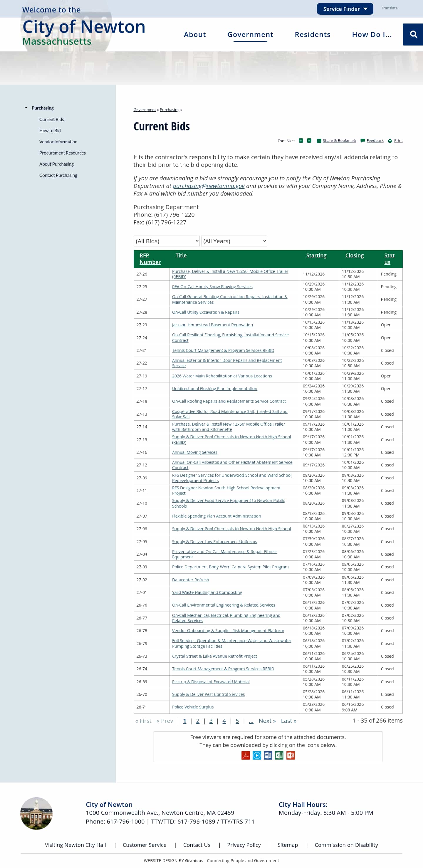This screenshot has height=868, width=423.
Task: Collapse the Purchasing sidebar section
Action: tap(26, 108)
